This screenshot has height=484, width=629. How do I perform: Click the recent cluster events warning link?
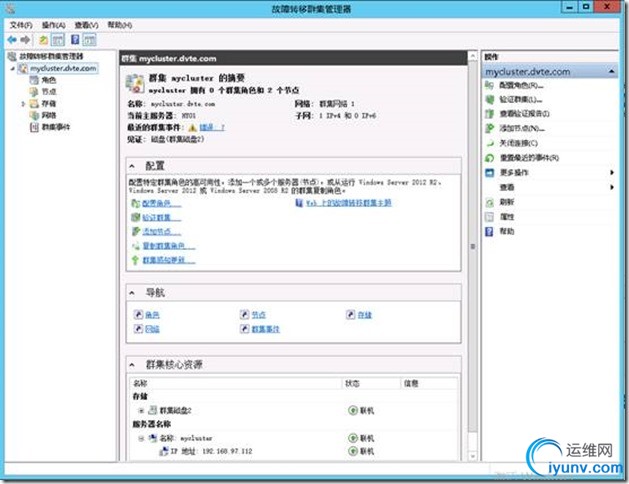(212, 128)
